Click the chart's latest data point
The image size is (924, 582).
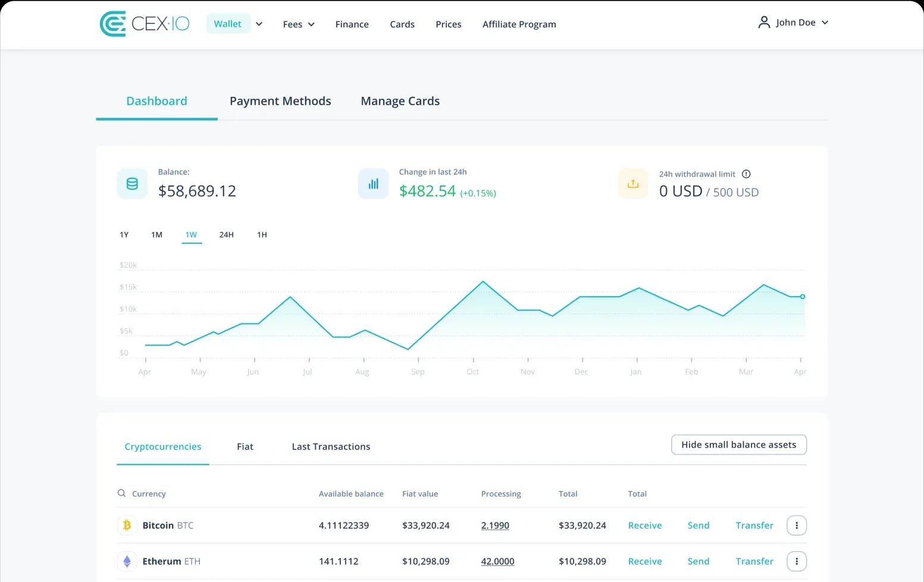tap(803, 297)
